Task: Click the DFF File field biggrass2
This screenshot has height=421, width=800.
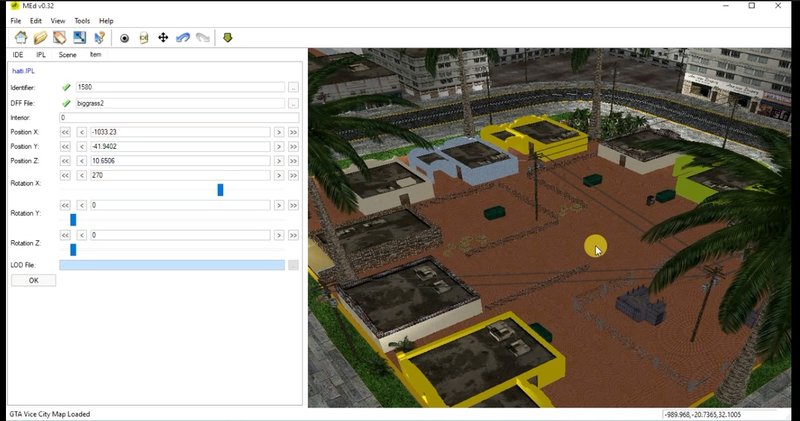Action: (180, 103)
